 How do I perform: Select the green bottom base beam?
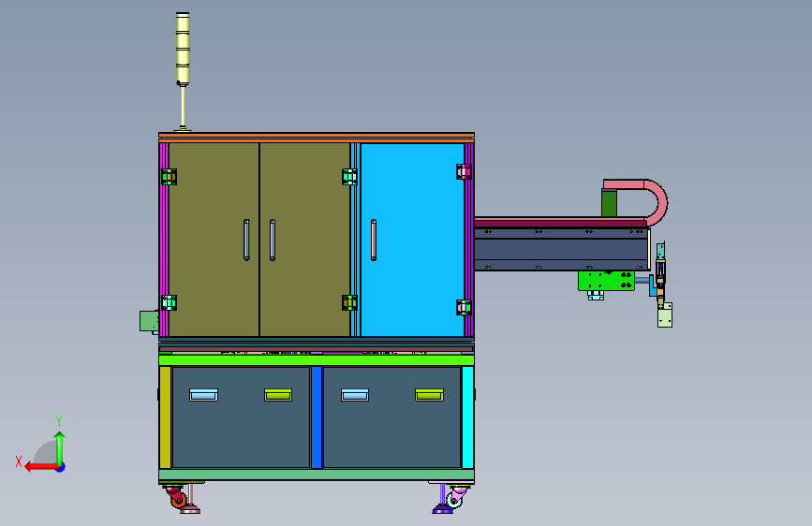pos(317,475)
